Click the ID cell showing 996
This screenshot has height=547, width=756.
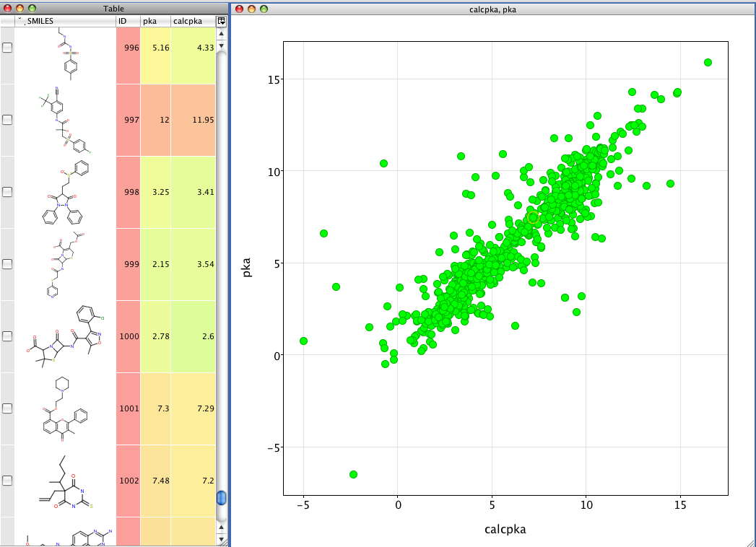129,56
